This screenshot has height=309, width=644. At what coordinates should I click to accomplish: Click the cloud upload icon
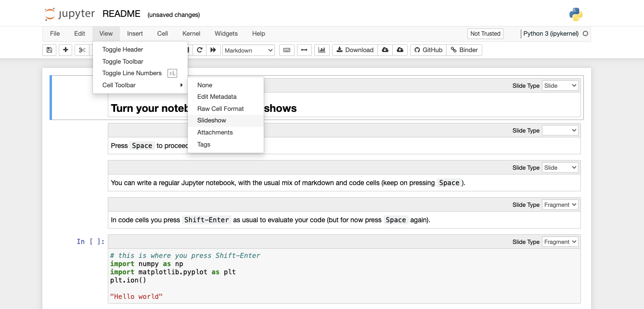tap(400, 50)
